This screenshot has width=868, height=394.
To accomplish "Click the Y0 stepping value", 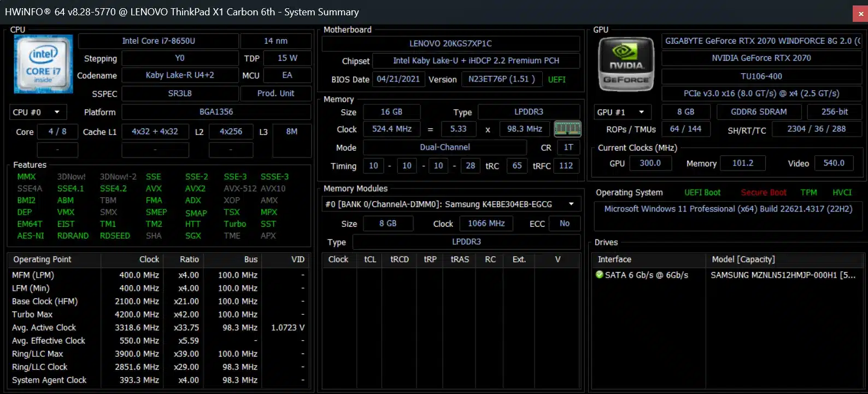I will pyautogui.click(x=180, y=58).
